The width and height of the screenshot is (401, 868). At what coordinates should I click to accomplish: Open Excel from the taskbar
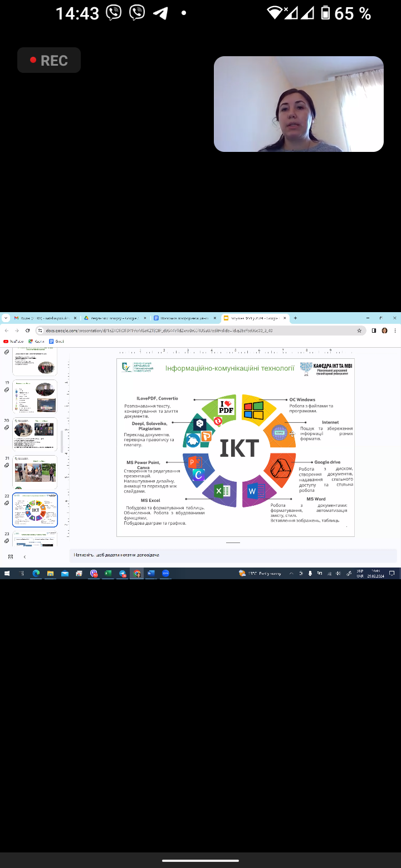coord(107,573)
